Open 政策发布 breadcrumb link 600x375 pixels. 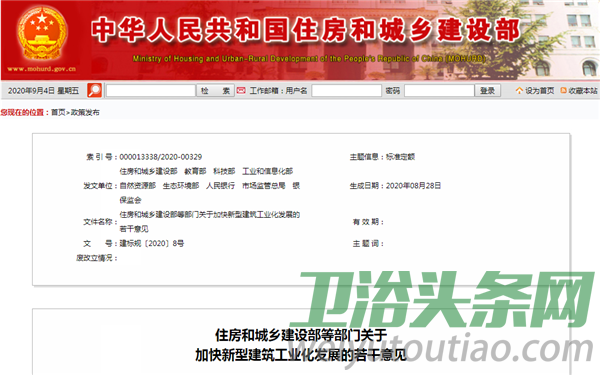pos(85,112)
